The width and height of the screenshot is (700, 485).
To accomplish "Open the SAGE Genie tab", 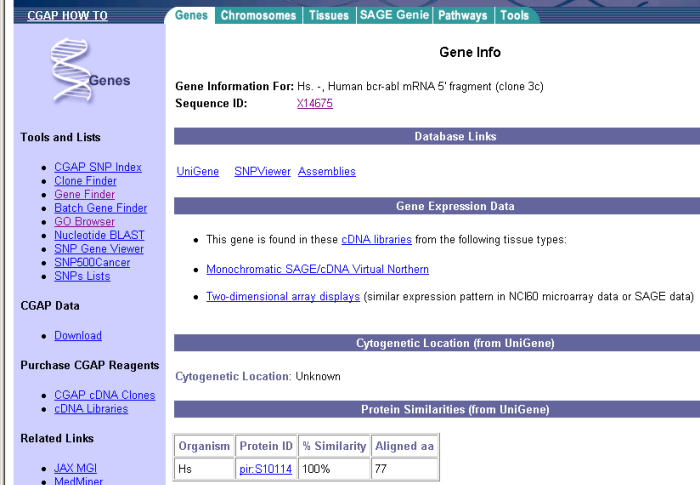I will coord(394,15).
